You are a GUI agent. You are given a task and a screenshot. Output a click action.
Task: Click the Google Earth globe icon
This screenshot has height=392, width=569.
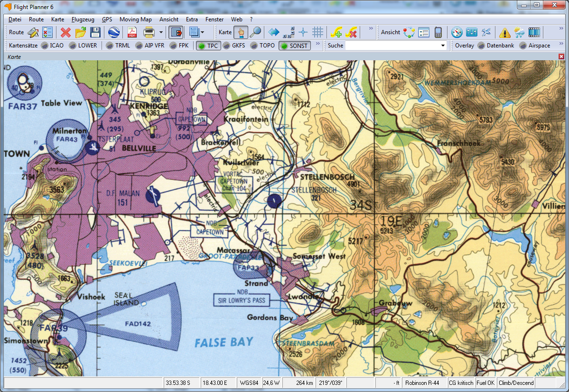[x=114, y=32]
